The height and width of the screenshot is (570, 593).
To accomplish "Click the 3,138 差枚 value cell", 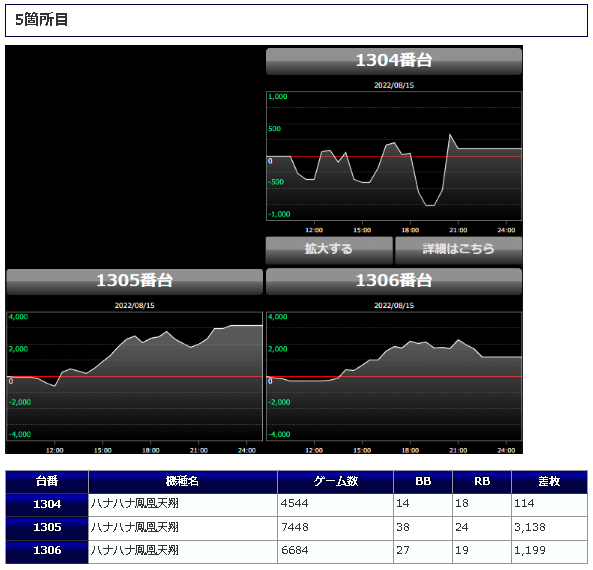I will point(549,528).
